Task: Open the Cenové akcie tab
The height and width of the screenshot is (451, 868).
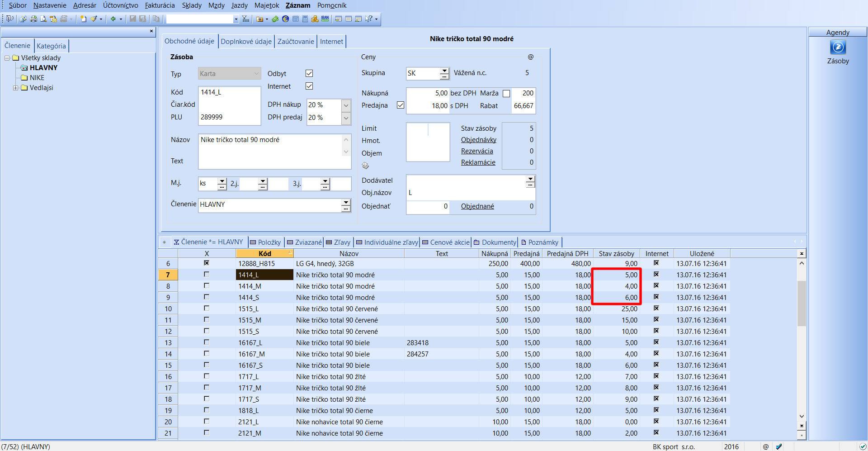Action: point(446,242)
